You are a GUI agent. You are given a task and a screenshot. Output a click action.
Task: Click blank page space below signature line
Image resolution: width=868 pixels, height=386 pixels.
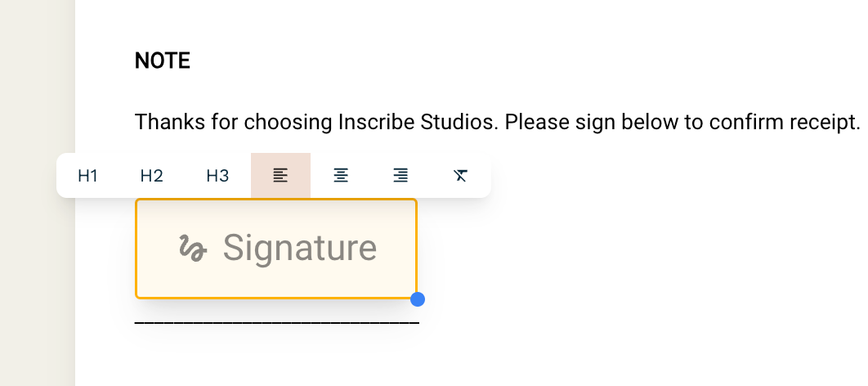409,360
